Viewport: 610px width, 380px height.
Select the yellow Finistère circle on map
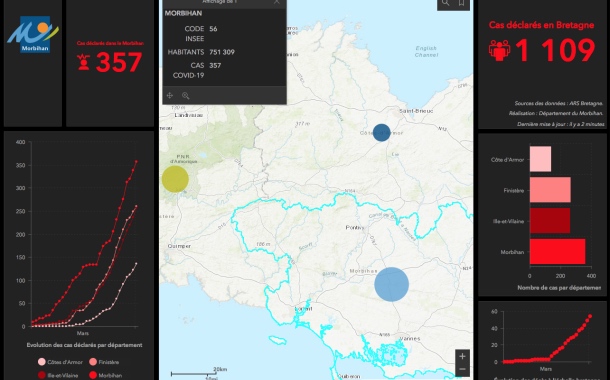[x=175, y=179]
